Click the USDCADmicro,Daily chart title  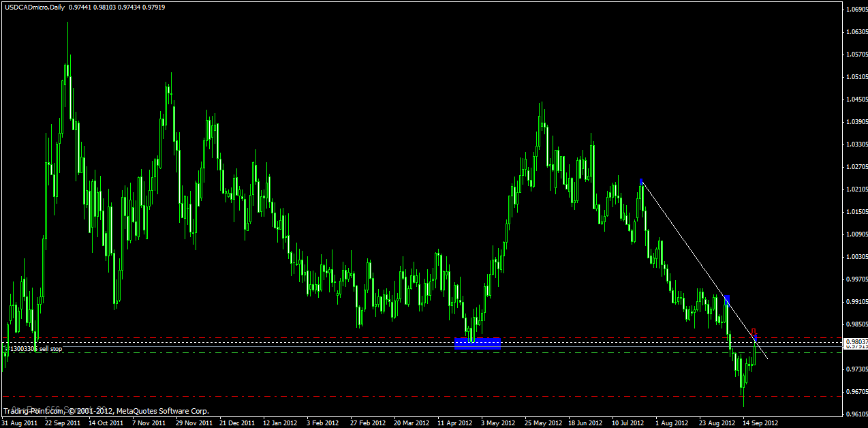(x=33, y=7)
